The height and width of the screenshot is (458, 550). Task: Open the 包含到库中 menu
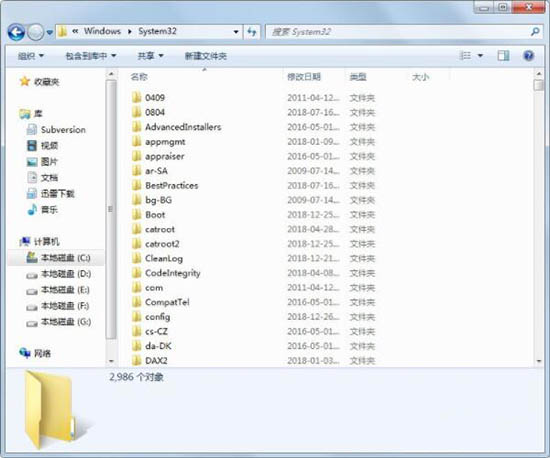[x=90, y=56]
